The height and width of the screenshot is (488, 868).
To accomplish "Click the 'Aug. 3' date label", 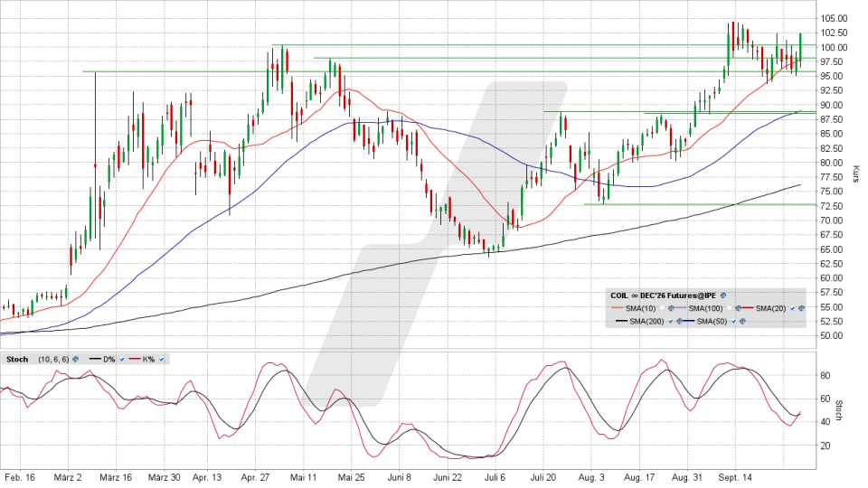I will click(591, 477).
